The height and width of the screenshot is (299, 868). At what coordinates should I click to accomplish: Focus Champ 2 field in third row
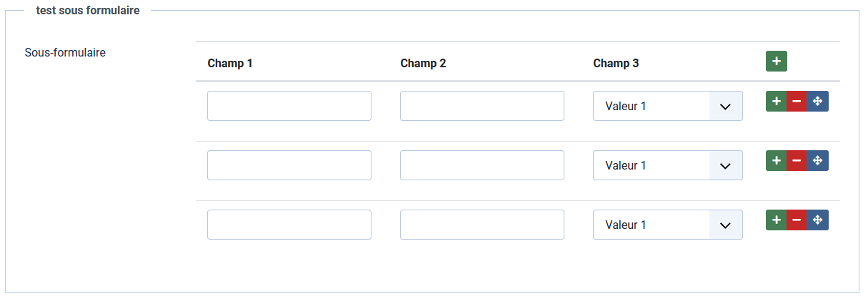pyautogui.click(x=482, y=225)
